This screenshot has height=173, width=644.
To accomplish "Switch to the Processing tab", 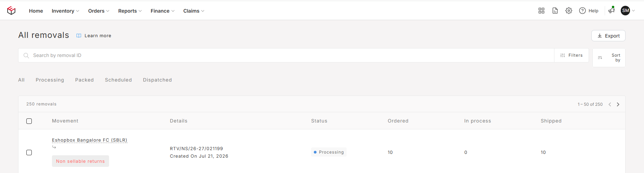I will point(50,80).
